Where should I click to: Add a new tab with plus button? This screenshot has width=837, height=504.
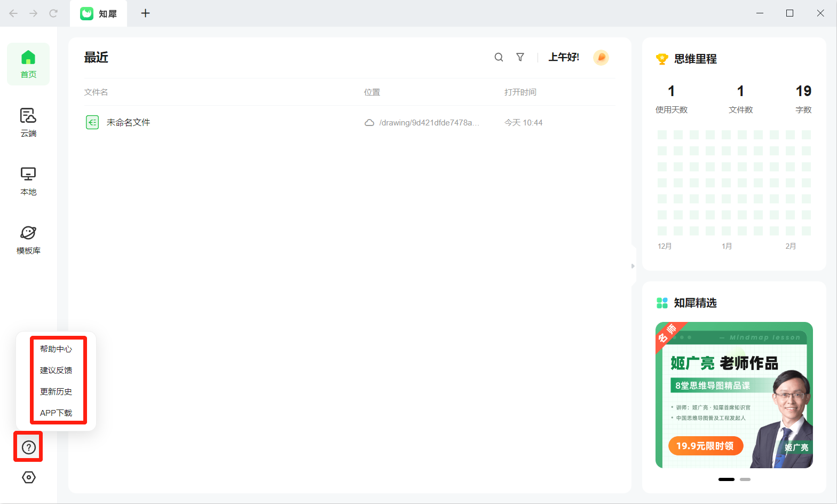click(145, 13)
